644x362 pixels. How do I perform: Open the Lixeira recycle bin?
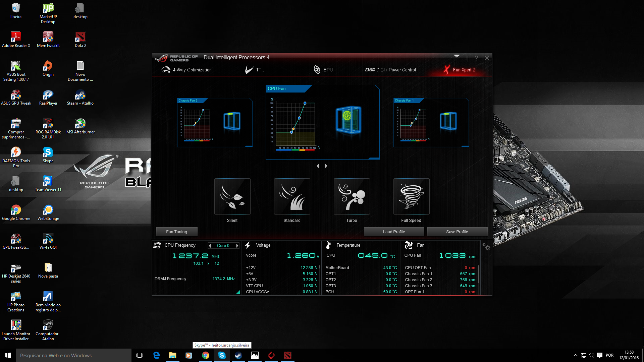(16, 11)
